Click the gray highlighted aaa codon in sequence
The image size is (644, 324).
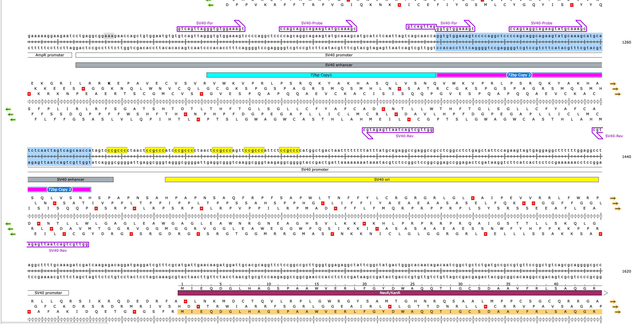[x=109, y=36]
